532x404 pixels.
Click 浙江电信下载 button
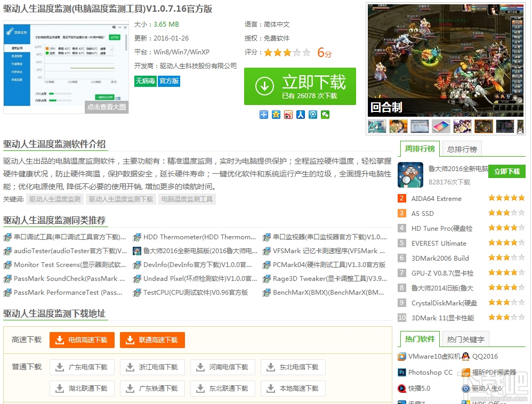tap(152, 367)
